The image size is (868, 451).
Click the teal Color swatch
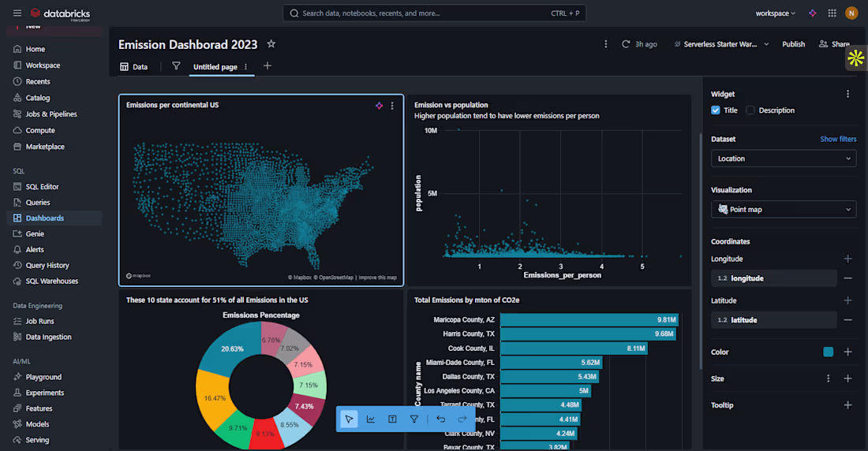click(x=828, y=352)
